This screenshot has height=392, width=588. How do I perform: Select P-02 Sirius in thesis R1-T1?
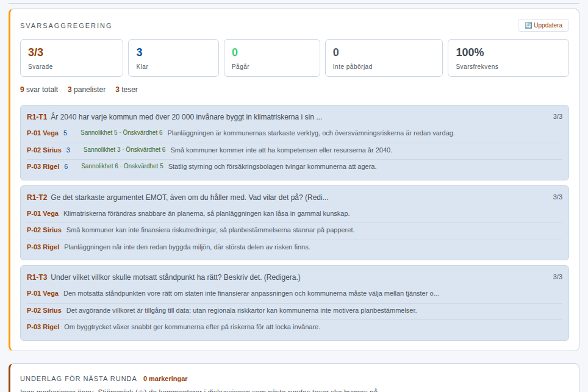tap(44, 150)
